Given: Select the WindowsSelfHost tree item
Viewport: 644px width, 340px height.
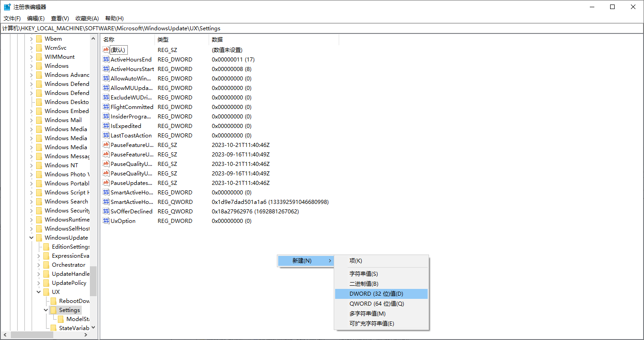Looking at the screenshot, I should (x=67, y=228).
